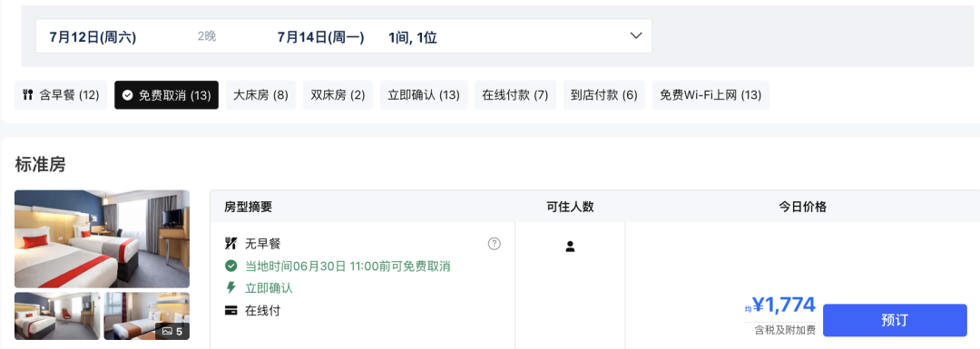
Task: Toggle the 免费取消 (13) filter off
Action: click(166, 95)
